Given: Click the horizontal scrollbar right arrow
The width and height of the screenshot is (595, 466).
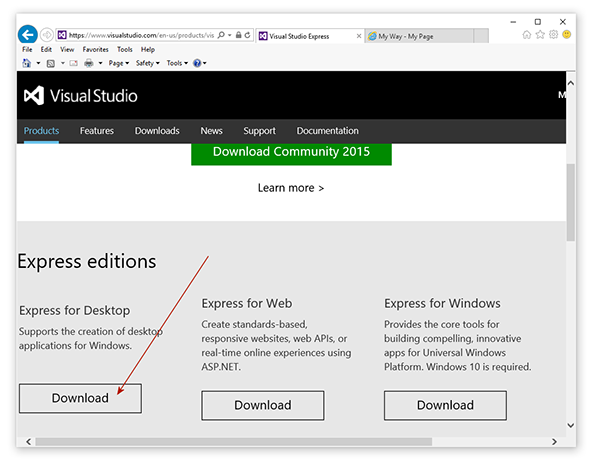Looking at the screenshot, I should pos(554,441).
